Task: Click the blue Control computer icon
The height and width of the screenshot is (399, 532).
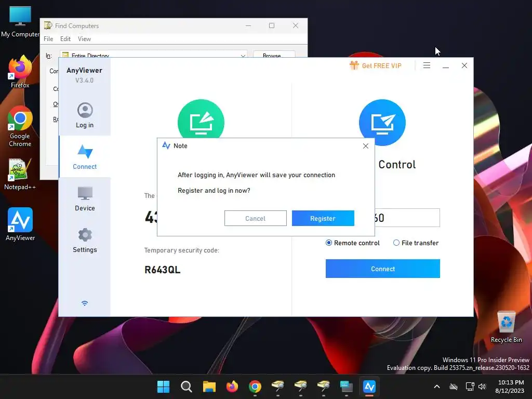Action: (382, 123)
